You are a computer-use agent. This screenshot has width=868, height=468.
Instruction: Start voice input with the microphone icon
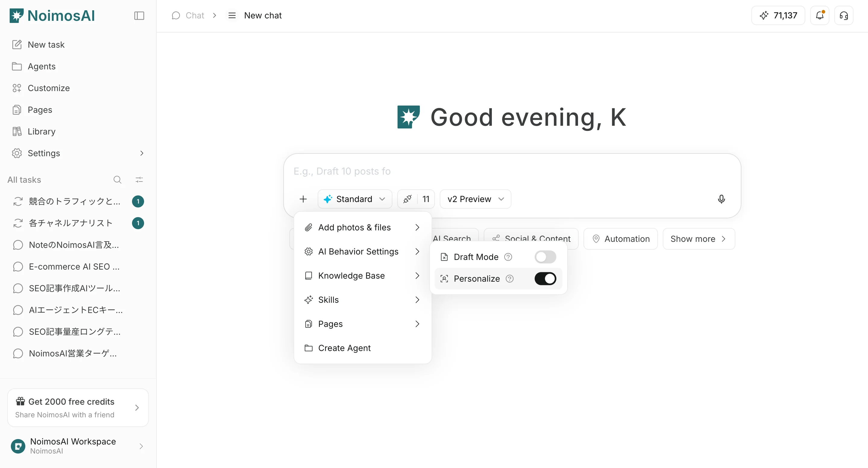[721, 199]
